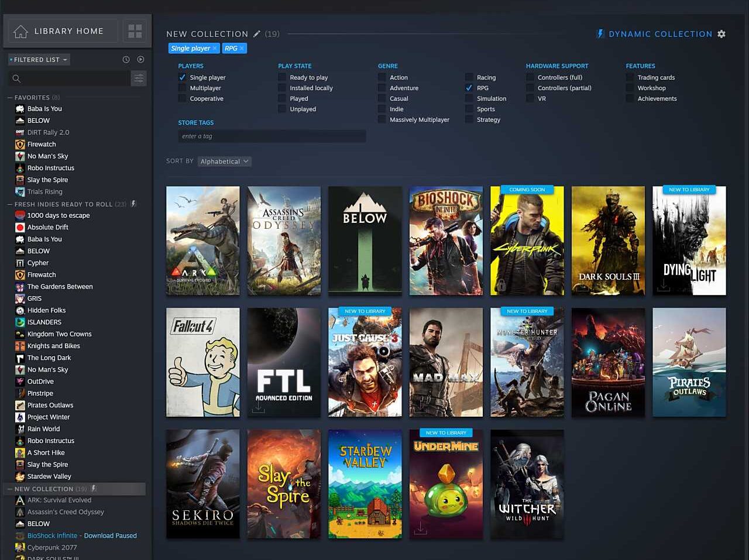Image resolution: width=749 pixels, height=560 pixels.
Task: Open BioShock Infinite Download Paused entry
Action: pos(82,535)
